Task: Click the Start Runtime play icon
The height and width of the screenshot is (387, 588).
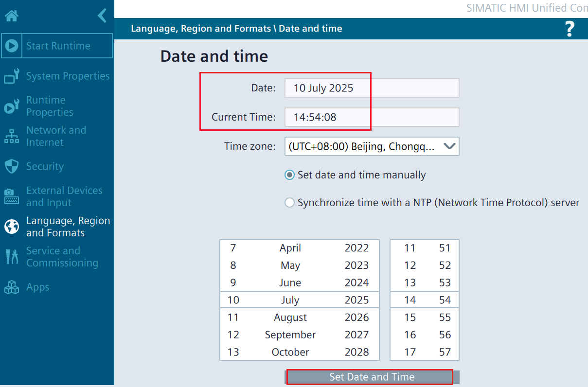Action: pos(12,46)
